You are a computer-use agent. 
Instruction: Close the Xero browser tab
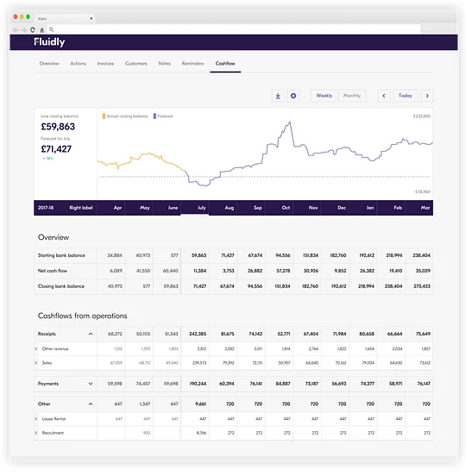(x=91, y=18)
